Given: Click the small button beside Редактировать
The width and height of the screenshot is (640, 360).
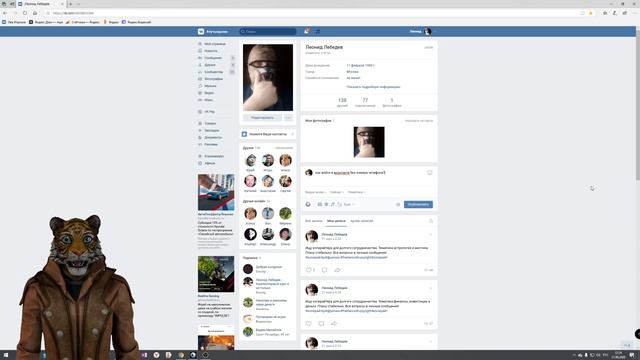Looking at the screenshot, I should click(288, 118).
